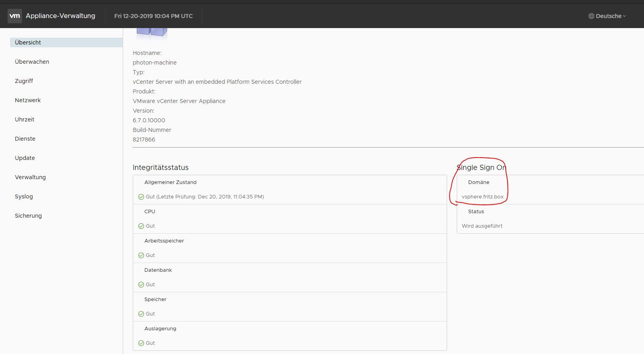The image size is (644, 354).
Task: Click the Letzte Prüfung status text
Action: pyautogui.click(x=205, y=197)
